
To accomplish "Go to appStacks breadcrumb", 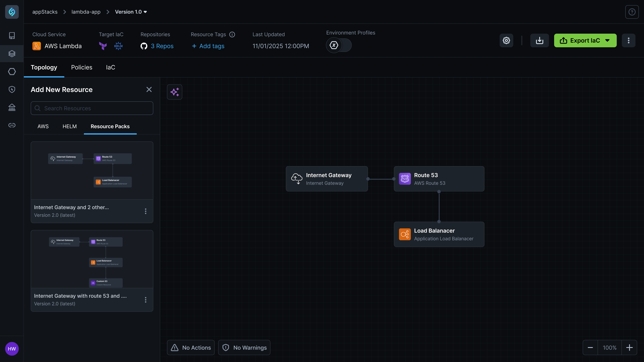I will pos(45,12).
